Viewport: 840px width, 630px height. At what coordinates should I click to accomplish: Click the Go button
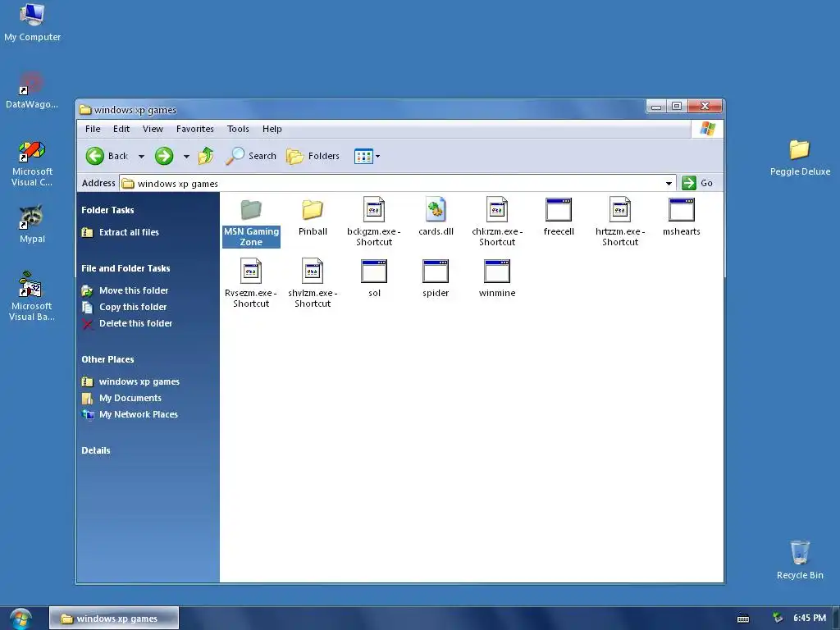[697, 183]
